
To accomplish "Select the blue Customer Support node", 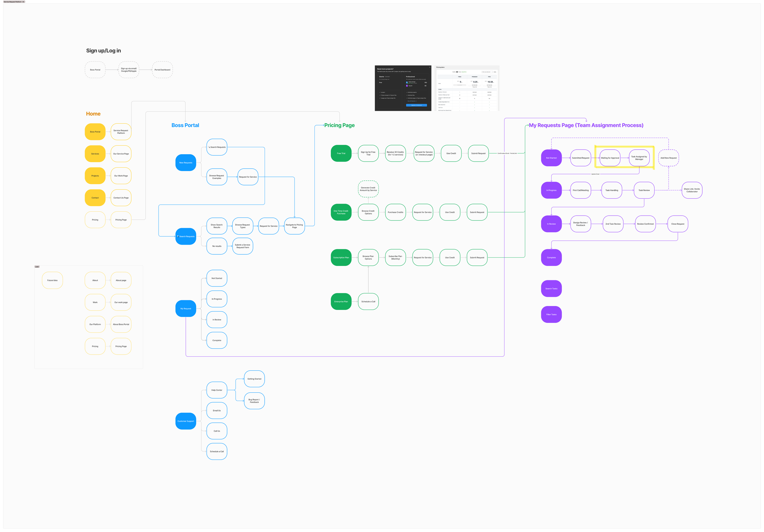I will coord(186,421).
